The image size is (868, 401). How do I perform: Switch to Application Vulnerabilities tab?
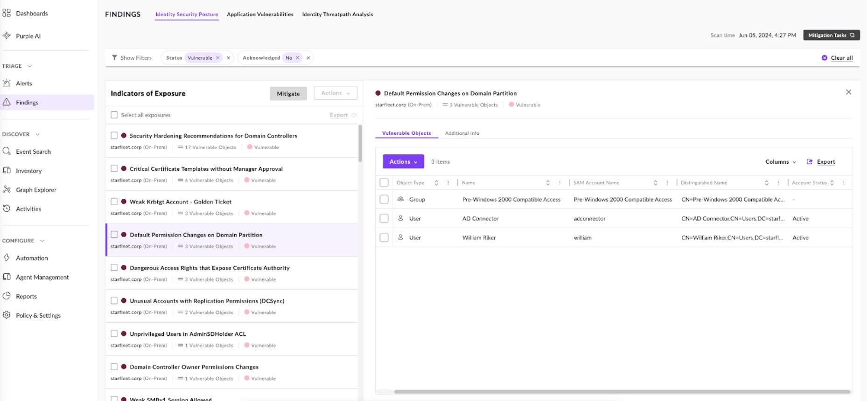tap(260, 14)
